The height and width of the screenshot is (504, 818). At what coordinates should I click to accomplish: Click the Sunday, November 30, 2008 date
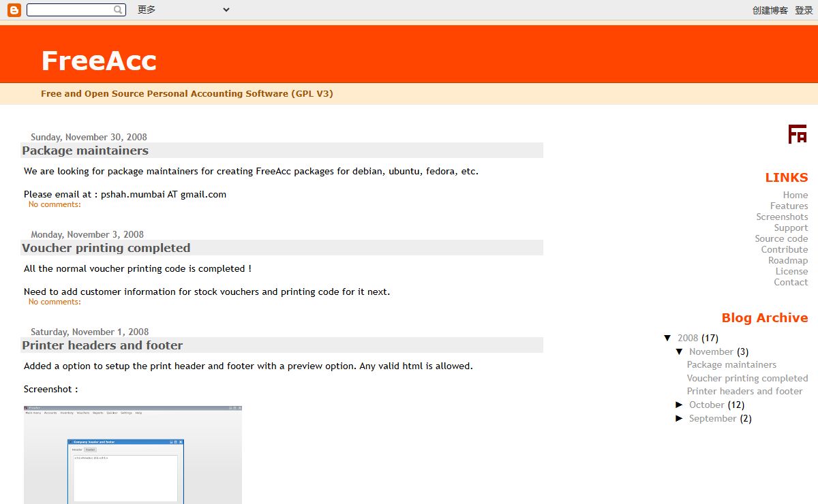point(89,137)
